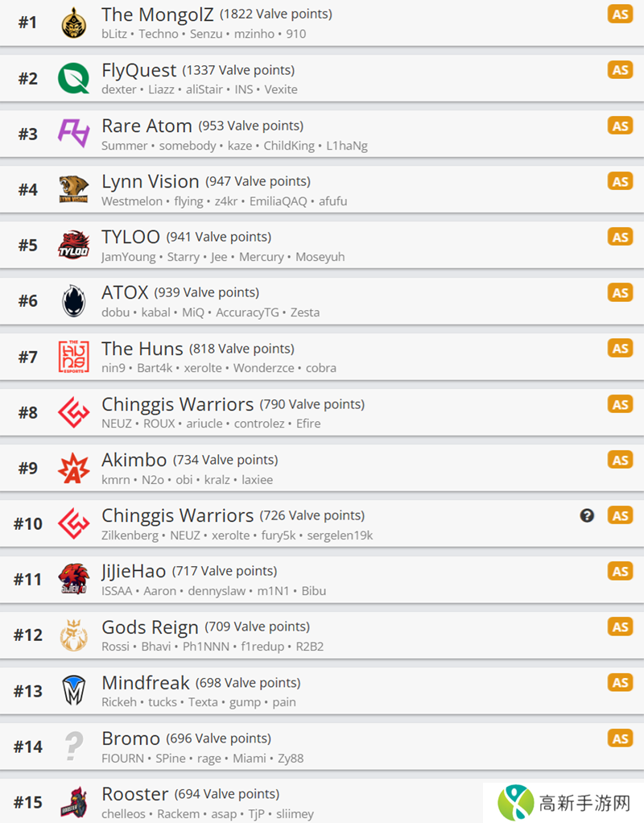This screenshot has width=644, height=823.
Task: Click the AS region badge for FlyQuest
Action: pyautogui.click(x=620, y=70)
